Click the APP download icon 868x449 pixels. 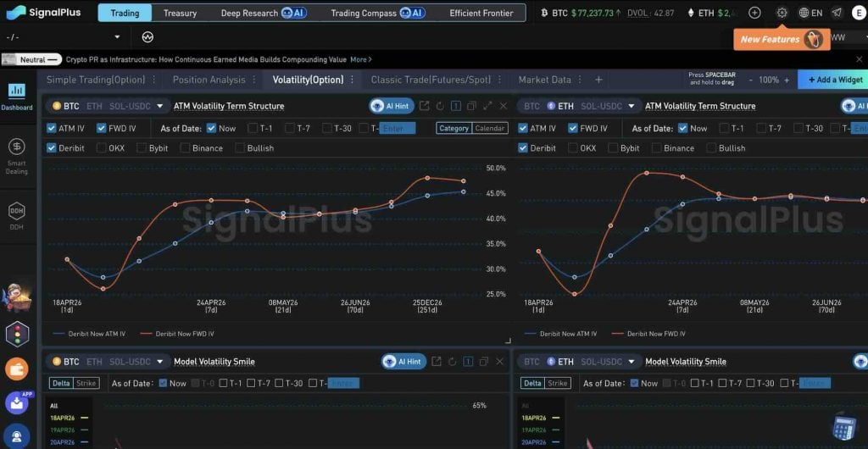pyautogui.click(x=17, y=402)
